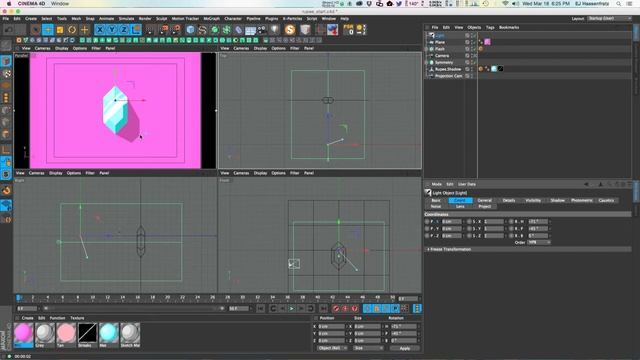Image resolution: width=640 pixels, height=360 pixels.
Task: Open the Mesh menu
Action: coord(76,19)
